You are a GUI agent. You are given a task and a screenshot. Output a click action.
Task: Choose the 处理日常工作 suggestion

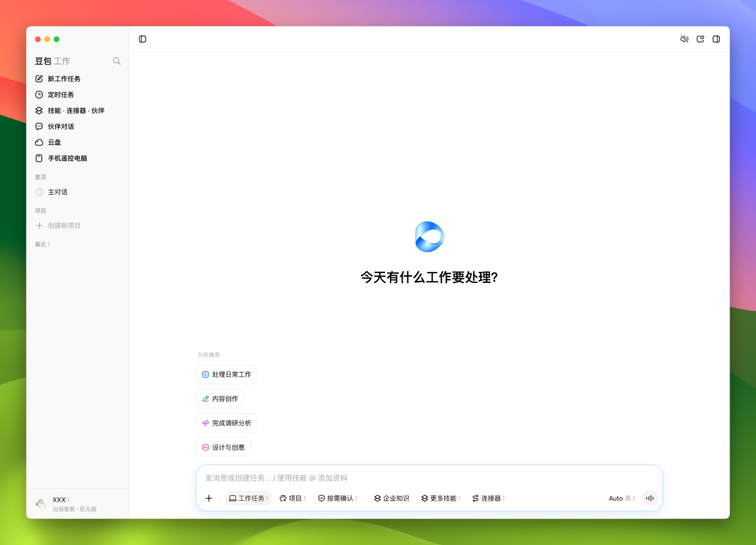pyautogui.click(x=227, y=374)
